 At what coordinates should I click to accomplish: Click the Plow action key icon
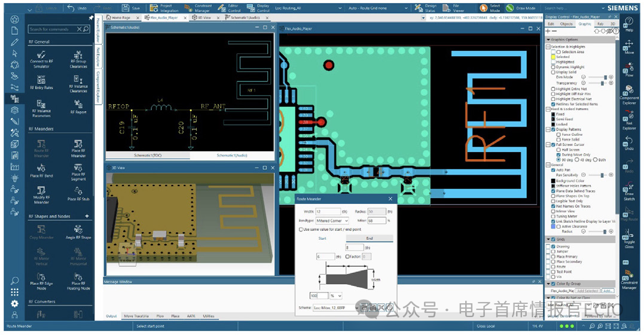click(x=629, y=70)
